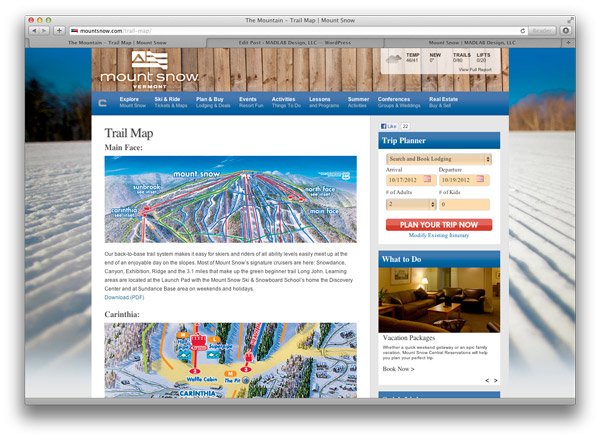Switch to Mount Snow | MADLAB Design tab
Viewport: 600px width, 439px height.
(x=472, y=42)
